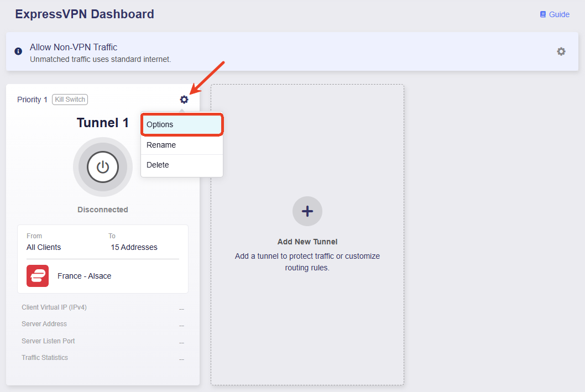Viewport: 585px width, 392px height.
Task: Select Delete in the tunnel menu
Action: point(182,165)
